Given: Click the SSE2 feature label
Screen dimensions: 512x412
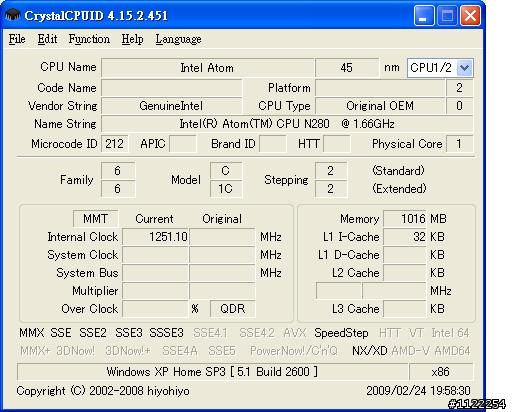Looking at the screenshot, I should [93, 333].
